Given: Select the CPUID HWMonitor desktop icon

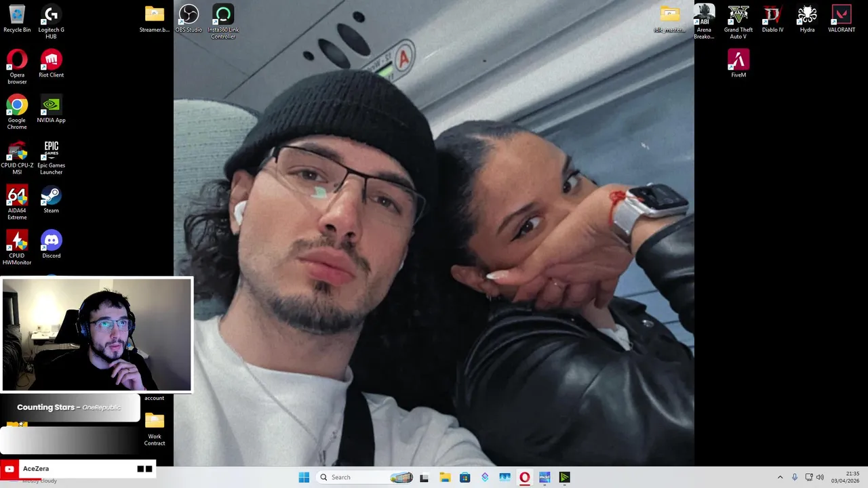Looking at the screenshot, I should tap(17, 248).
